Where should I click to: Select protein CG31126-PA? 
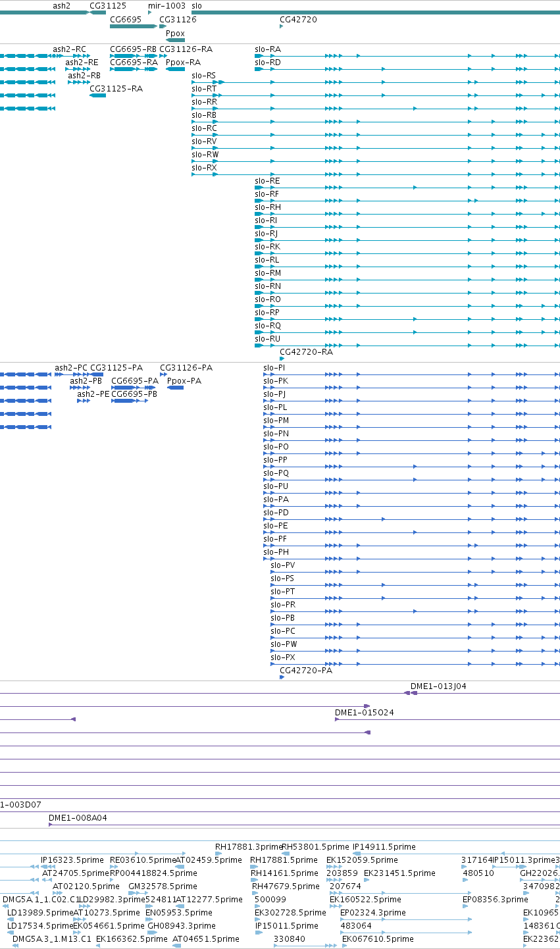point(186,368)
